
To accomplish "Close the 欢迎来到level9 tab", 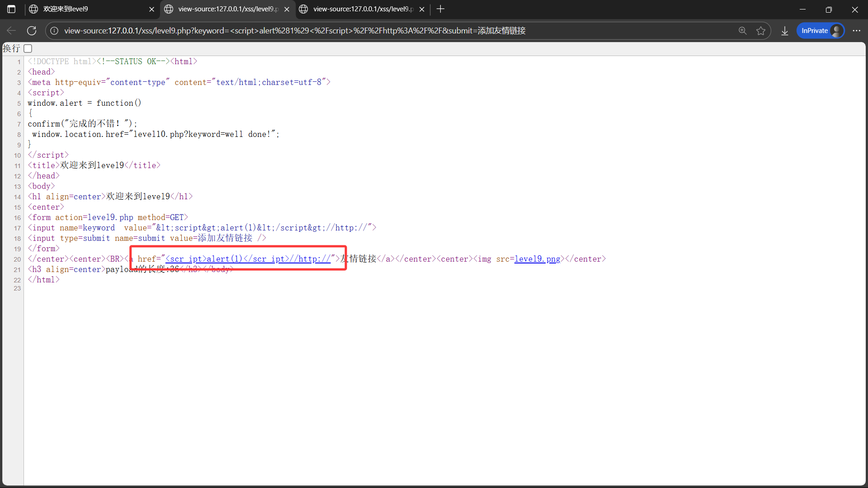I will click(x=151, y=9).
